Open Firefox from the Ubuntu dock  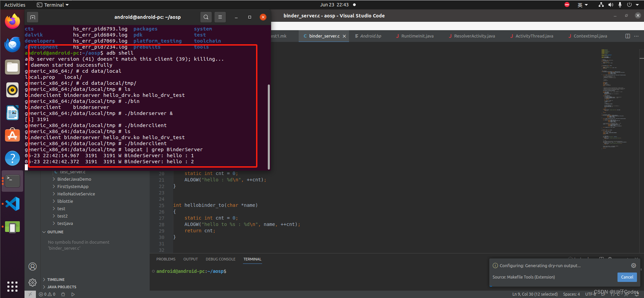point(12,21)
